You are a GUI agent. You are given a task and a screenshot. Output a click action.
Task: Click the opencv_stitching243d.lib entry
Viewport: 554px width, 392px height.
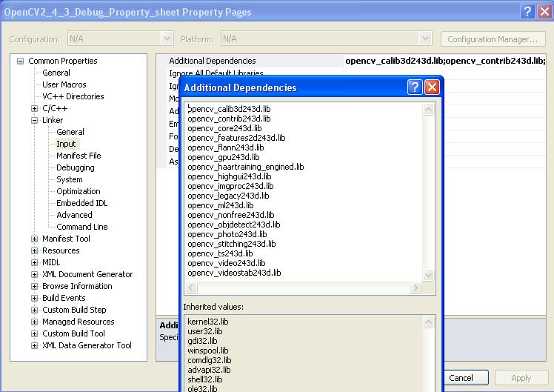[232, 244]
